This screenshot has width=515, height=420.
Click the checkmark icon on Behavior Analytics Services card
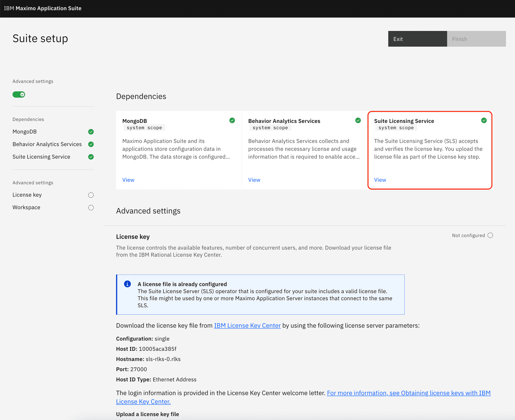[x=358, y=120]
